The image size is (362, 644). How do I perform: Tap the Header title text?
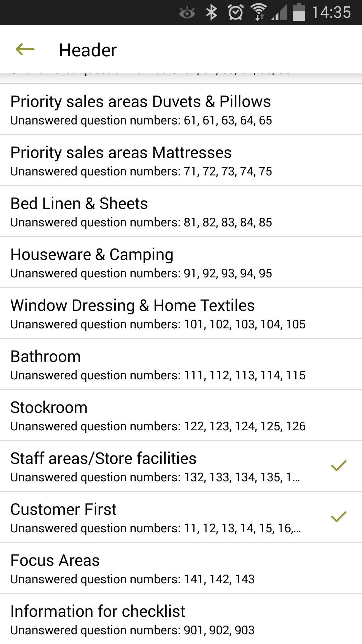point(88,50)
